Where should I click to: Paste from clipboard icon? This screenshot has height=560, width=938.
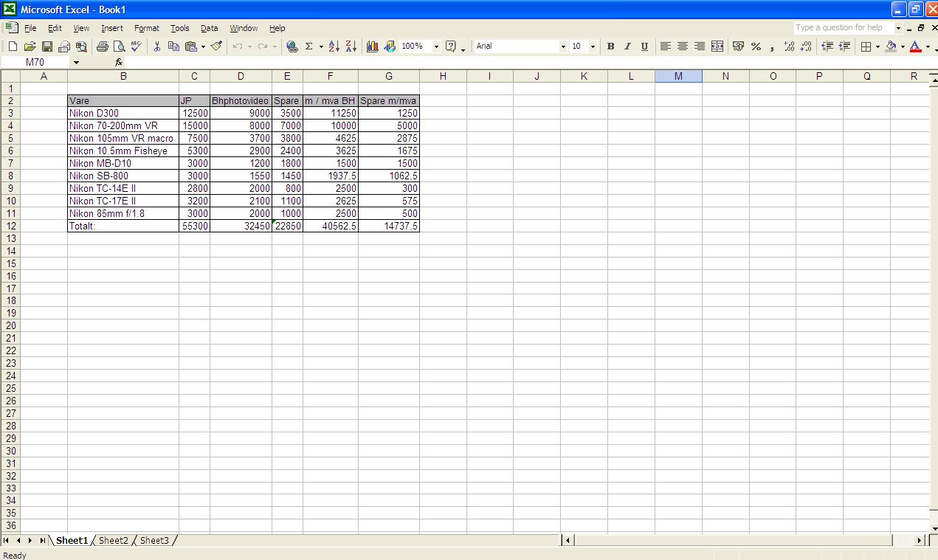pos(190,46)
